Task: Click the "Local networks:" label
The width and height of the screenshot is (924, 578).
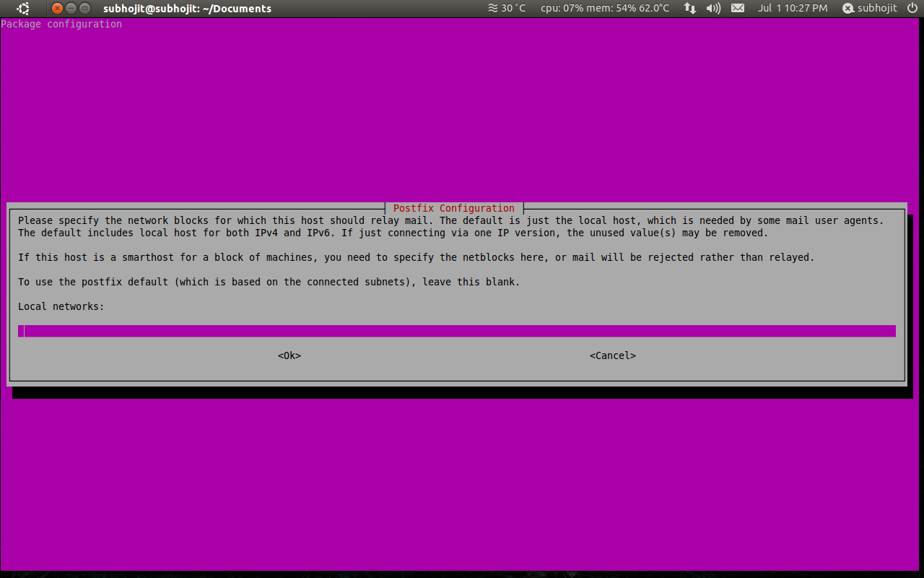Action: [61, 306]
